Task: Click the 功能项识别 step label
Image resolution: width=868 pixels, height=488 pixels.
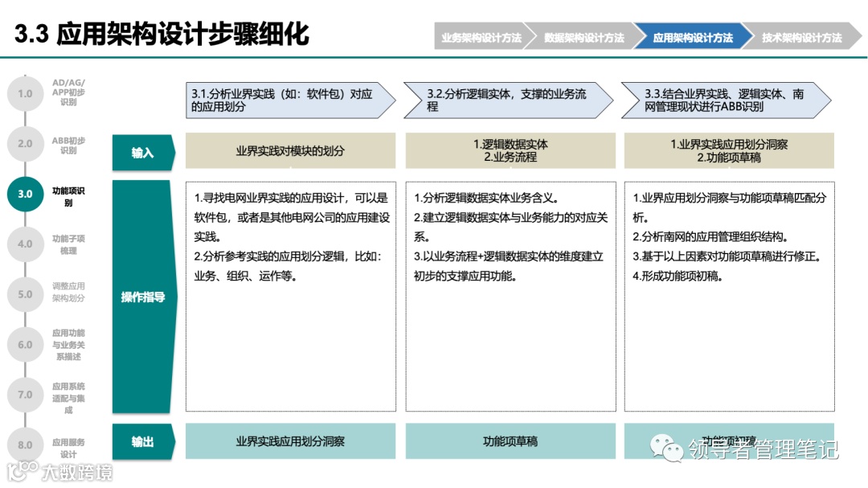Action: (68, 196)
